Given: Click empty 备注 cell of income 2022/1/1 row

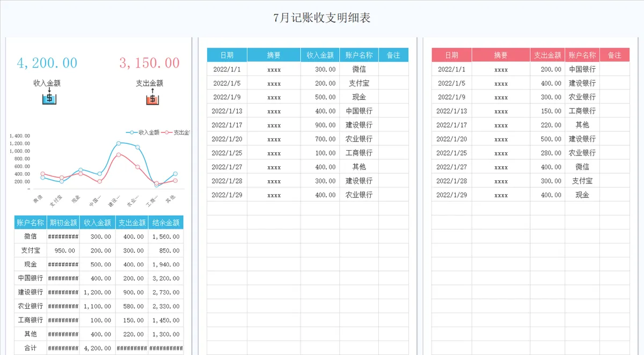Looking at the screenshot, I should point(393,69).
